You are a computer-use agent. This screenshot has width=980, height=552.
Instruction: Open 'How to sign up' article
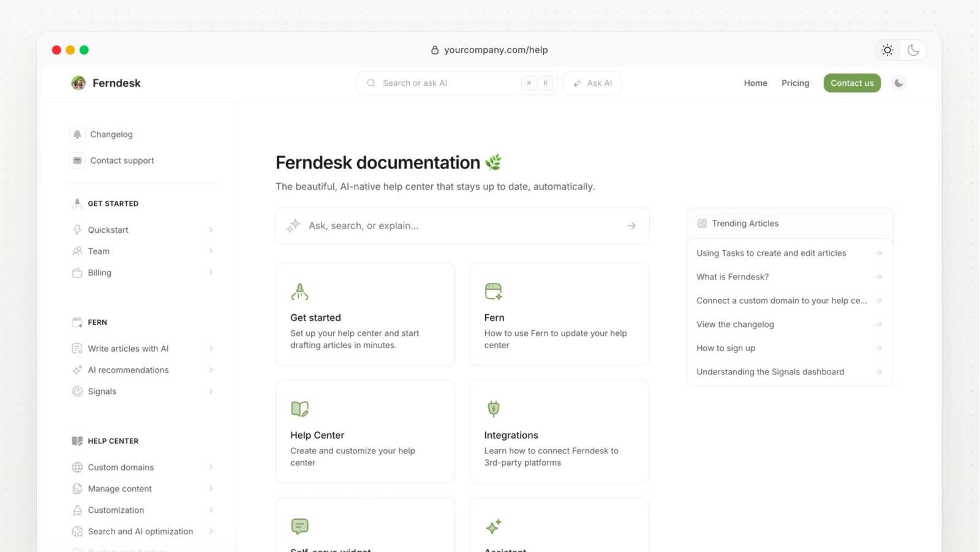790,348
